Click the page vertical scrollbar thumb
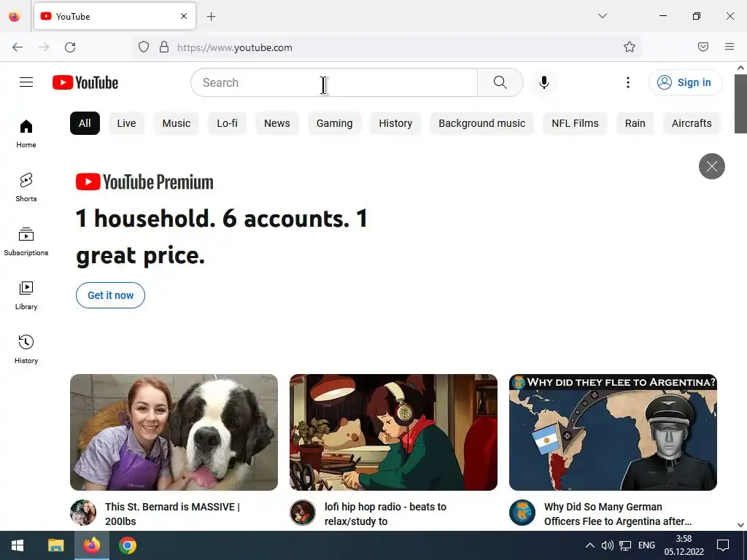This screenshot has height=560, width=747. (x=740, y=104)
